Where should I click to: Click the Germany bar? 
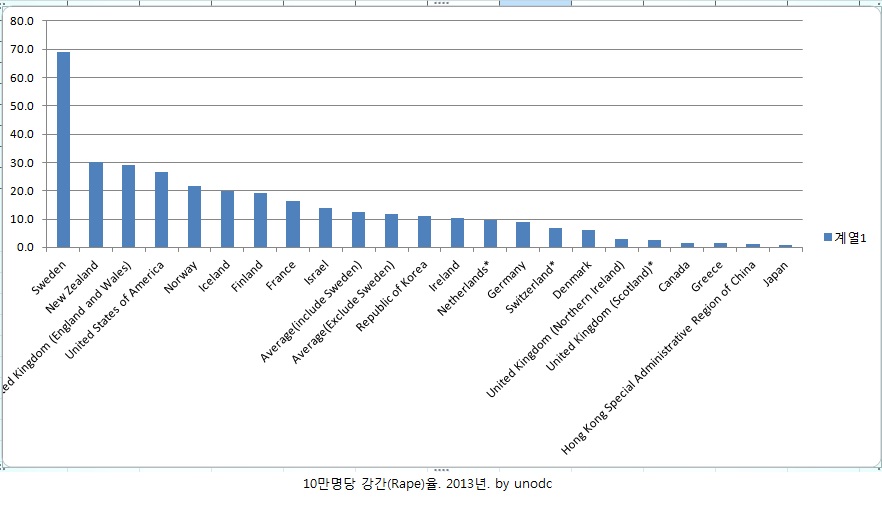[523, 235]
